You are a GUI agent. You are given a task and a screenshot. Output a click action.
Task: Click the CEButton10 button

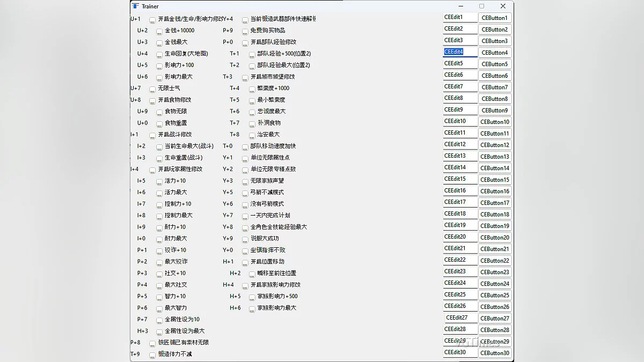(495, 122)
